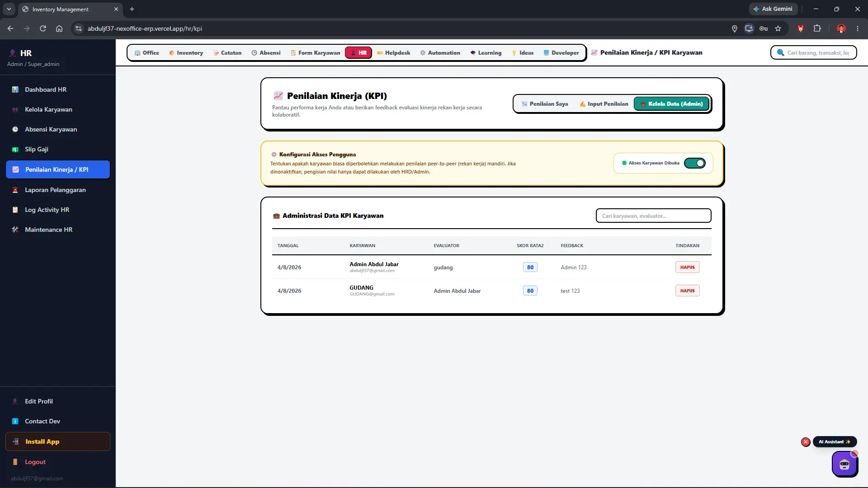Close the Inventory Management tab

(x=116, y=9)
